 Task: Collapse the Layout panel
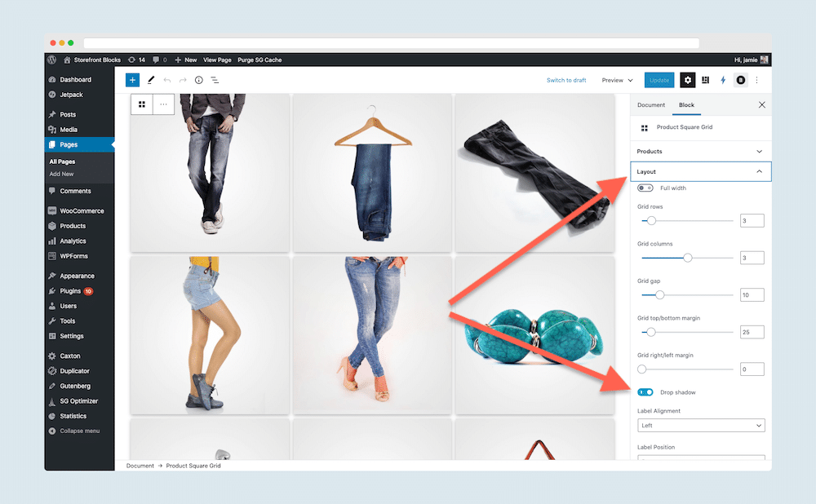click(x=700, y=171)
